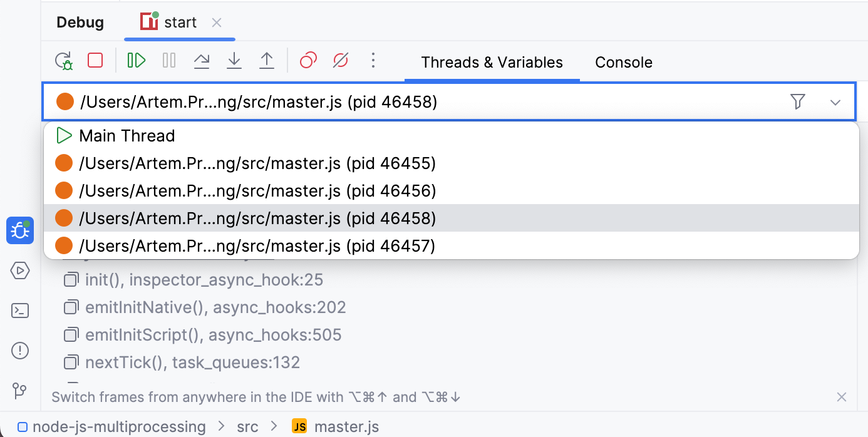Pause the running program
Screen dimensions: 868x437
click(168, 60)
